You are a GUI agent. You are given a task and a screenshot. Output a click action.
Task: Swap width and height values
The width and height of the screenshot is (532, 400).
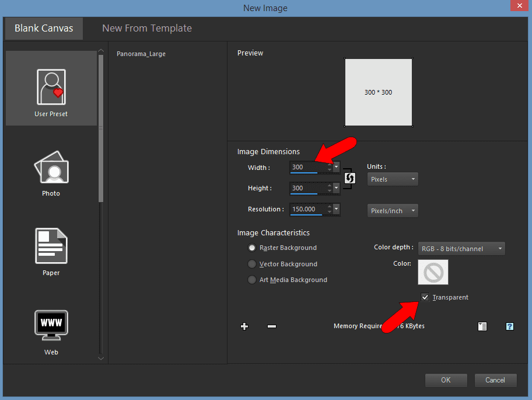pos(349,178)
